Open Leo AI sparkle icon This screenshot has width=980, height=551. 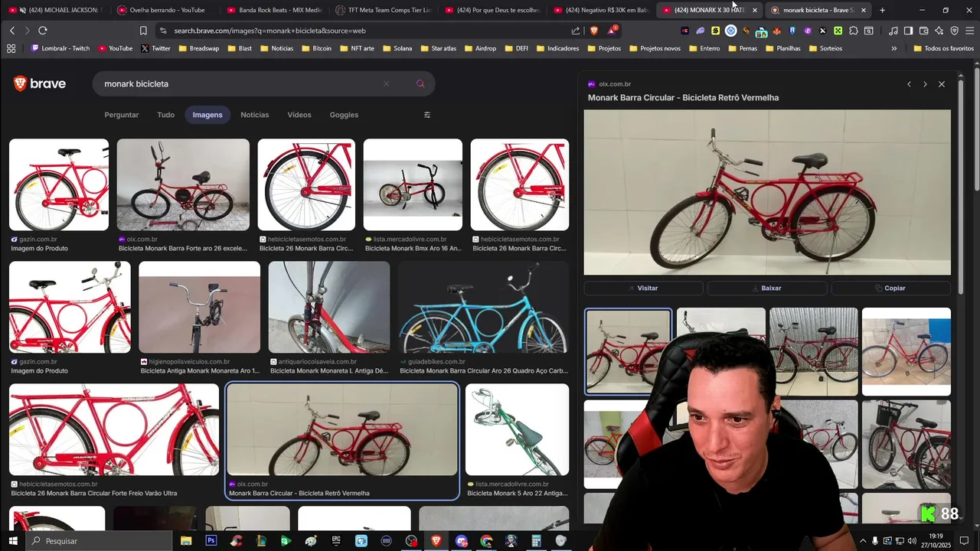pyautogui.click(x=939, y=31)
